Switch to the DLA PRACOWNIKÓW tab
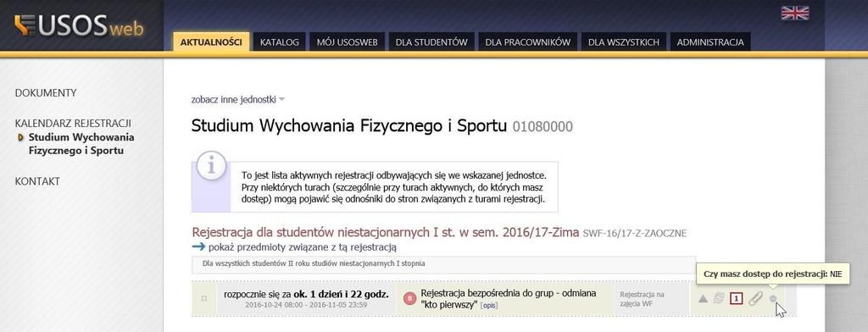 (527, 42)
